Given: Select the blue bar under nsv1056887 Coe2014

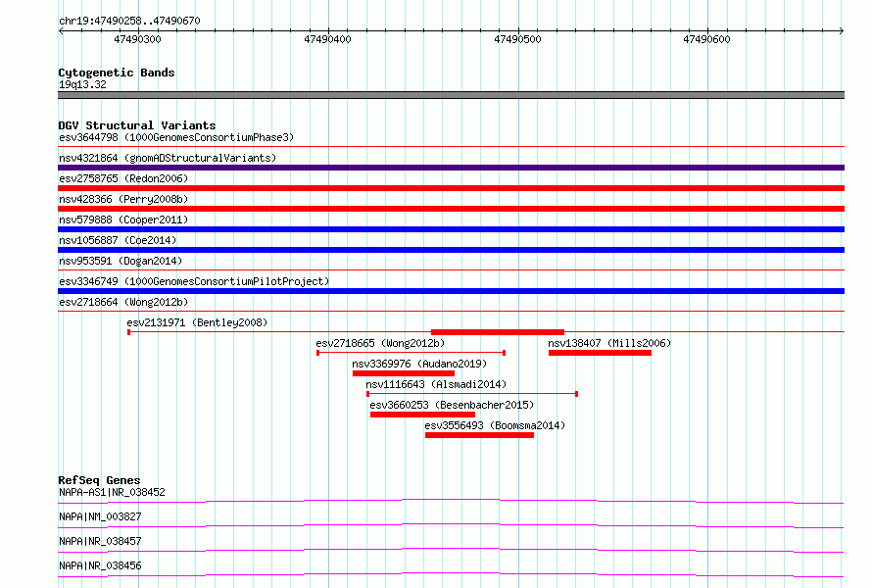Looking at the screenshot, I should point(451,250).
